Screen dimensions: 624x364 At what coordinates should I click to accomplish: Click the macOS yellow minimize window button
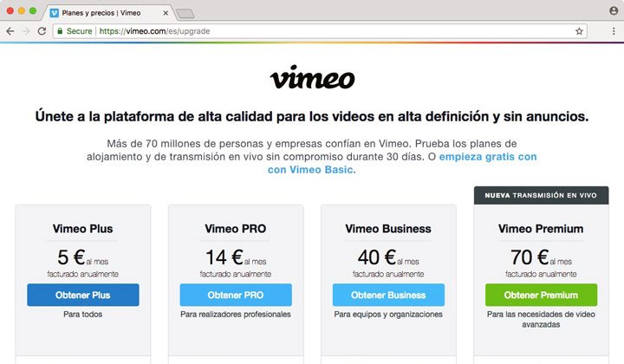(22, 10)
